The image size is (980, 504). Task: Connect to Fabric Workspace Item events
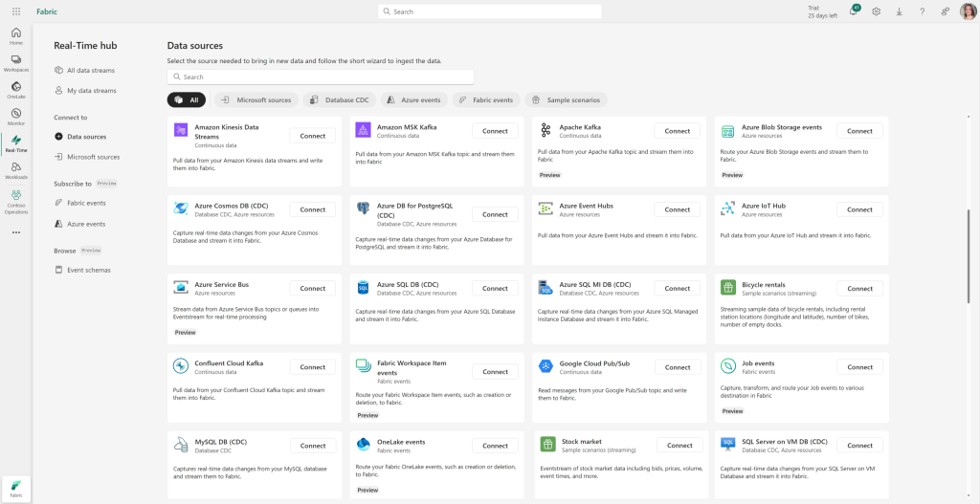point(495,372)
